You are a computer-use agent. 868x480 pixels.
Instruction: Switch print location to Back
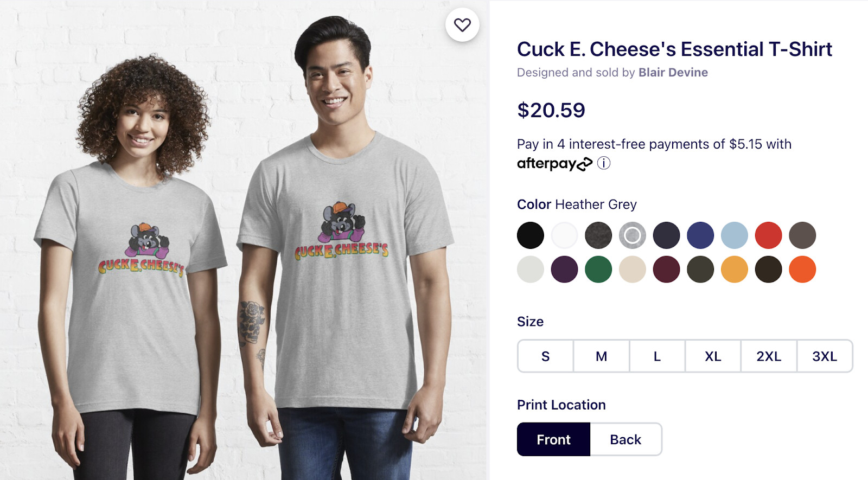point(626,439)
